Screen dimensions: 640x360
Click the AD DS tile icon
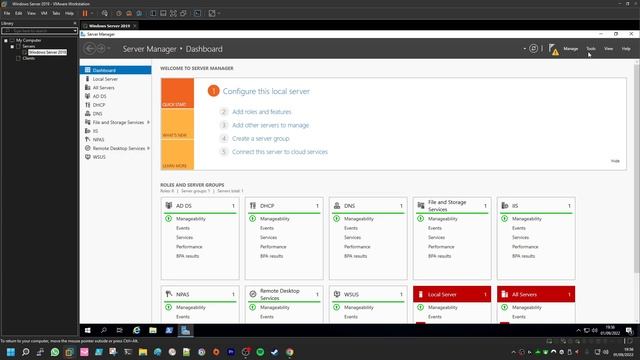(x=169, y=205)
